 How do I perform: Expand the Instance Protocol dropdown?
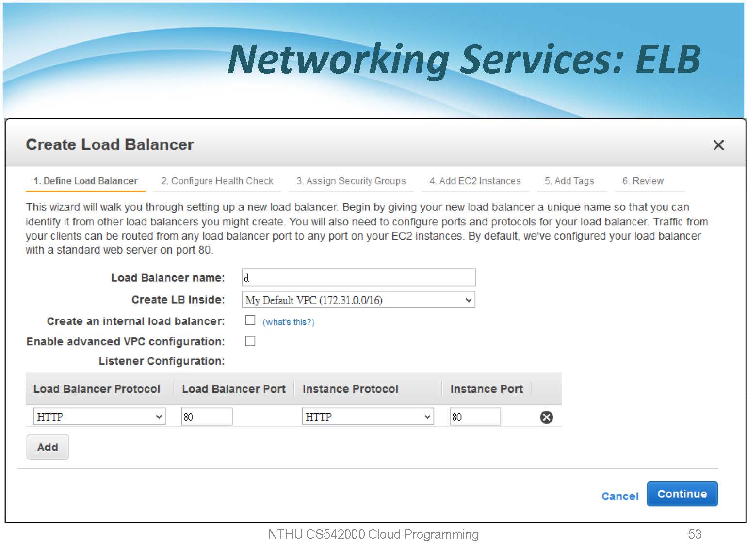[x=368, y=416]
